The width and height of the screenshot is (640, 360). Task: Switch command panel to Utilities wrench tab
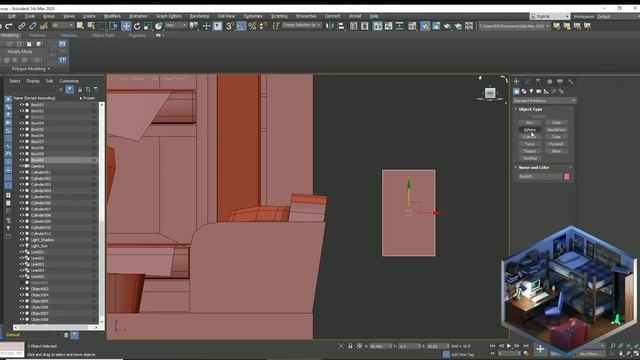point(571,82)
